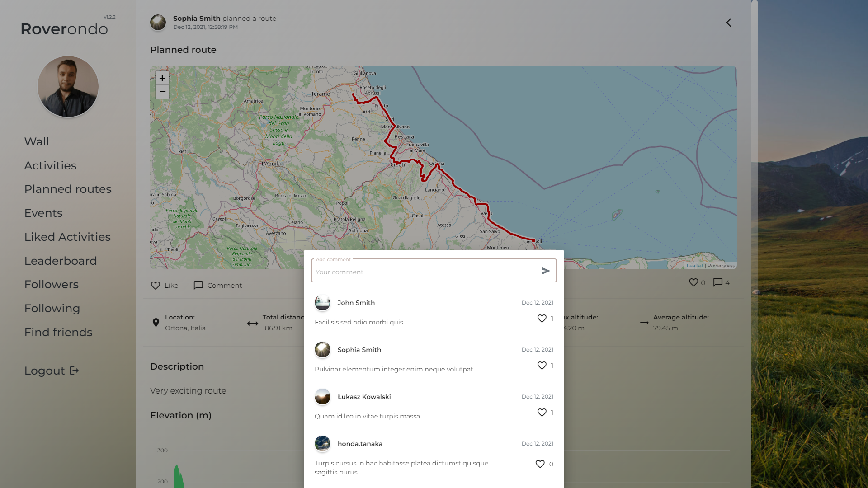This screenshot has height=488, width=868.
Task: Open Leaderboard from the sidebar
Action: (x=61, y=261)
